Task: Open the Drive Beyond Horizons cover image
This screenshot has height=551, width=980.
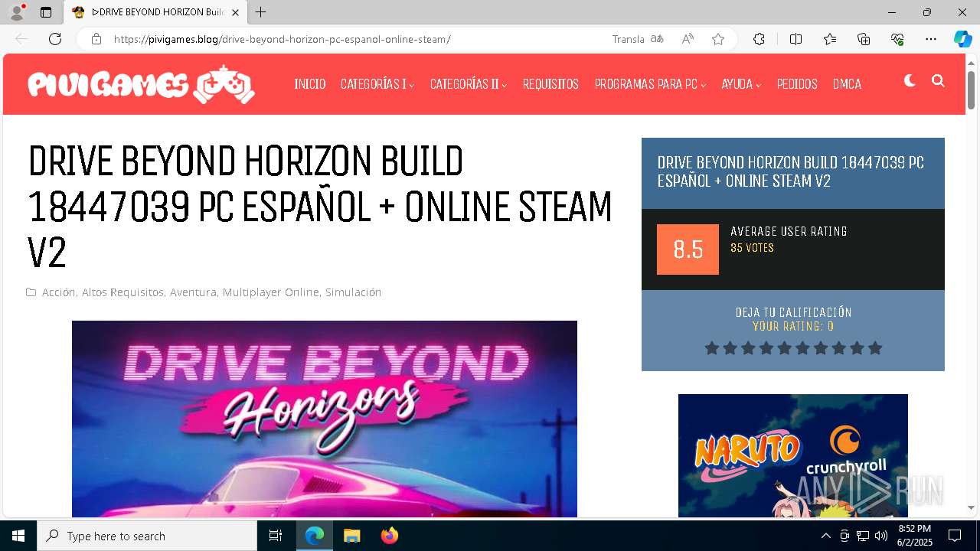Action: (325, 419)
